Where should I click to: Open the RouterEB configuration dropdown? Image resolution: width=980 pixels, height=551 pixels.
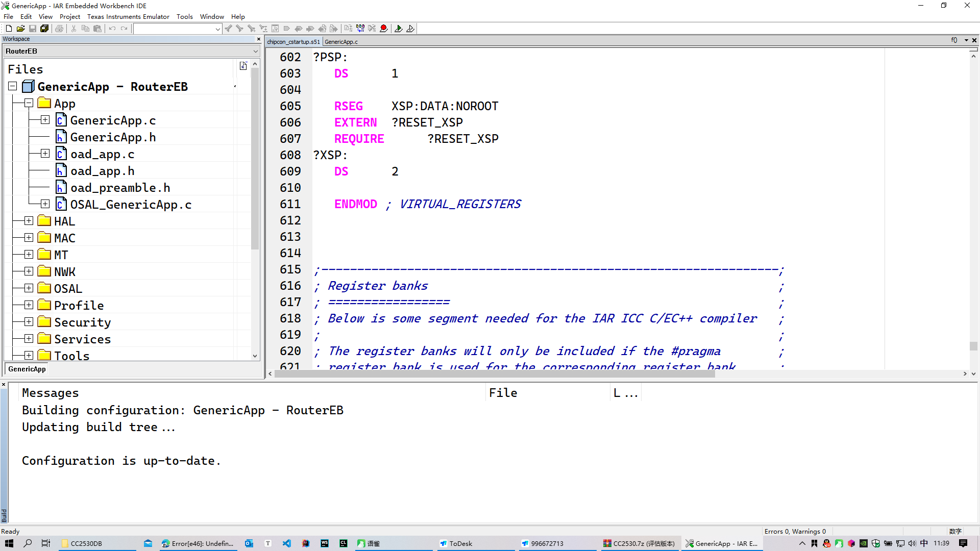(x=255, y=51)
